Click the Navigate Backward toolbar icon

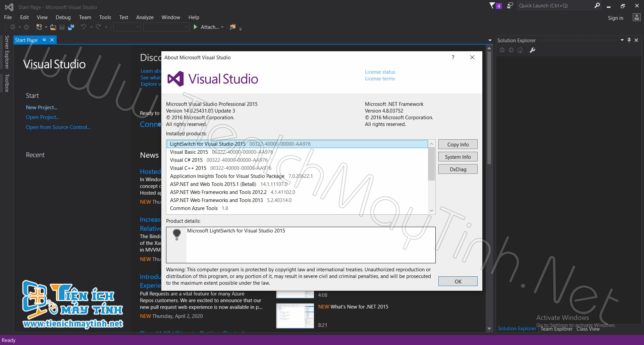(13, 27)
